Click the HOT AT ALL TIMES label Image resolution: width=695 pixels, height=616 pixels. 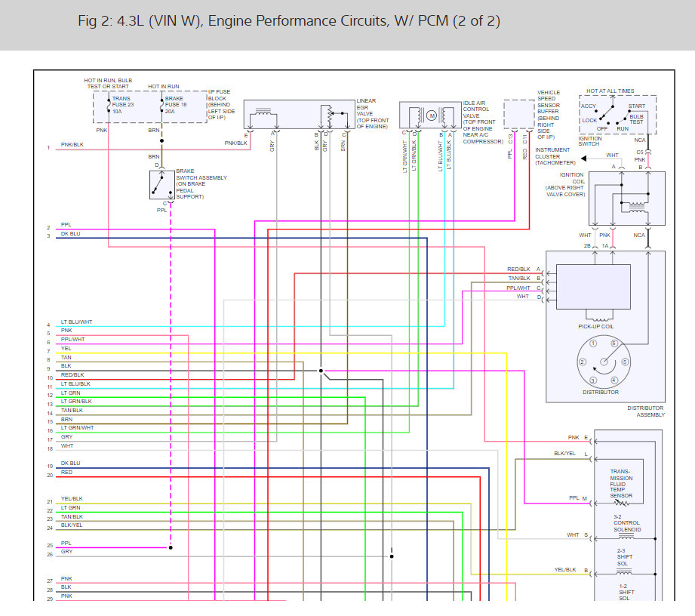click(610, 91)
